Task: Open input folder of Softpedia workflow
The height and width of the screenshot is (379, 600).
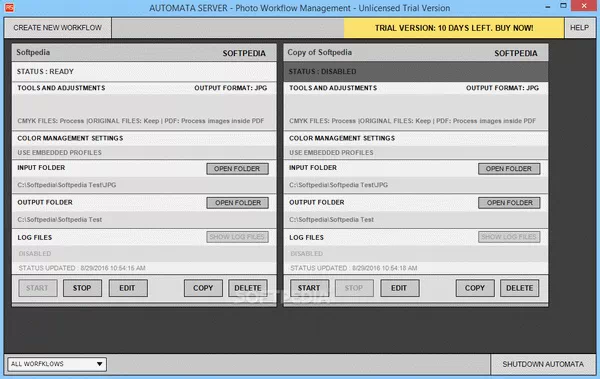Action: click(x=237, y=169)
